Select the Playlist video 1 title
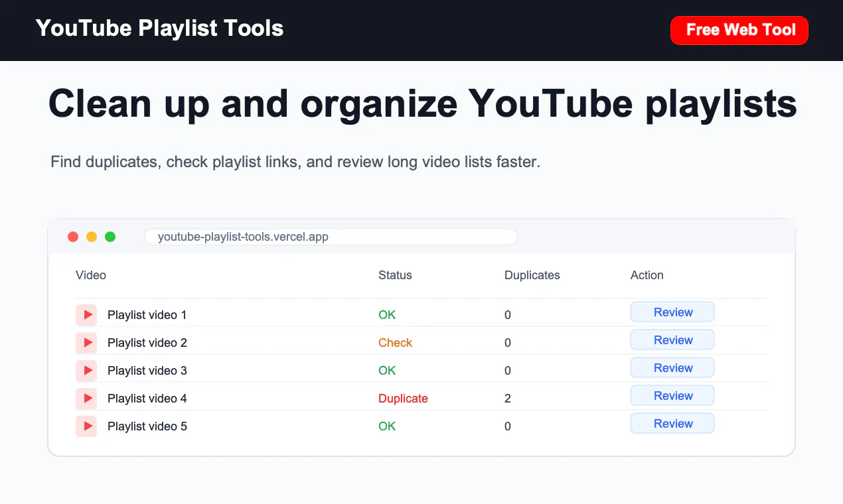The height and width of the screenshot is (504, 843). 147,315
